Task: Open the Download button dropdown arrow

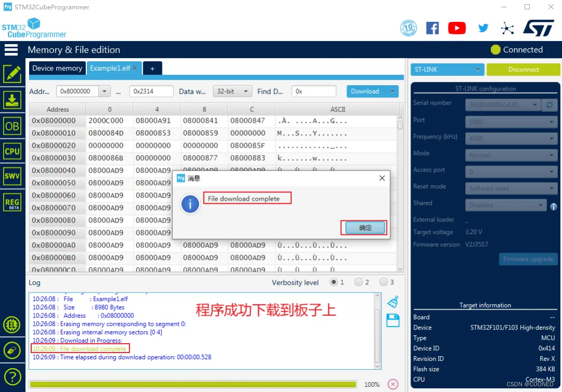Action: (x=392, y=92)
